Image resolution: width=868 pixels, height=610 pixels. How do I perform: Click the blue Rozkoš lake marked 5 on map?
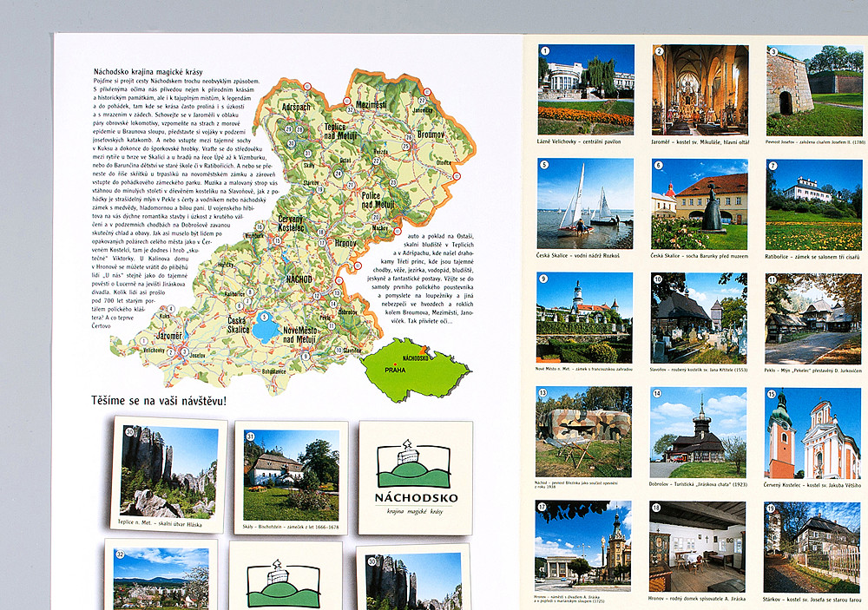pyautogui.click(x=266, y=326)
